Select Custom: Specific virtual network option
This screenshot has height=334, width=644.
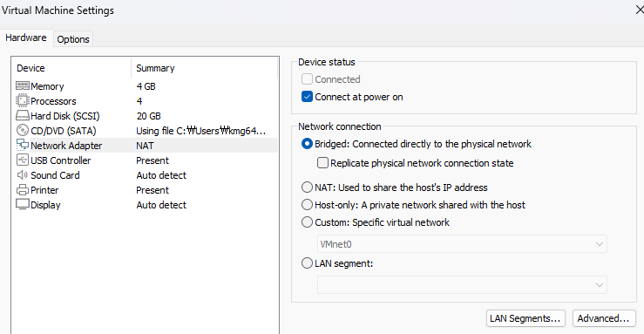coord(308,222)
